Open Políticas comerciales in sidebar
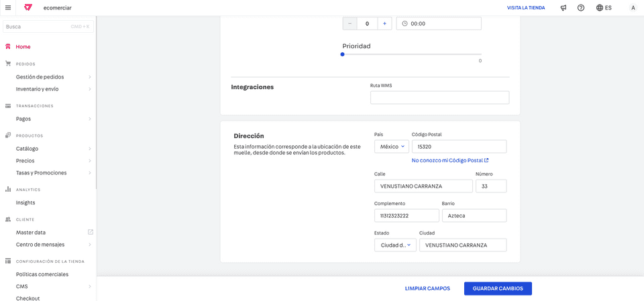The width and height of the screenshot is (644, 301). [42, 274]
